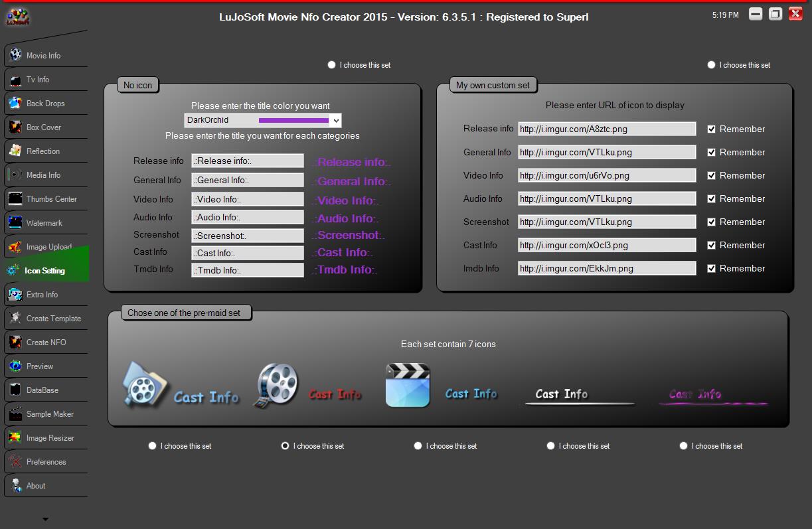Select radio under film reel folder set
This screenshot has width=812, height=529.
[x=153, y=446]
